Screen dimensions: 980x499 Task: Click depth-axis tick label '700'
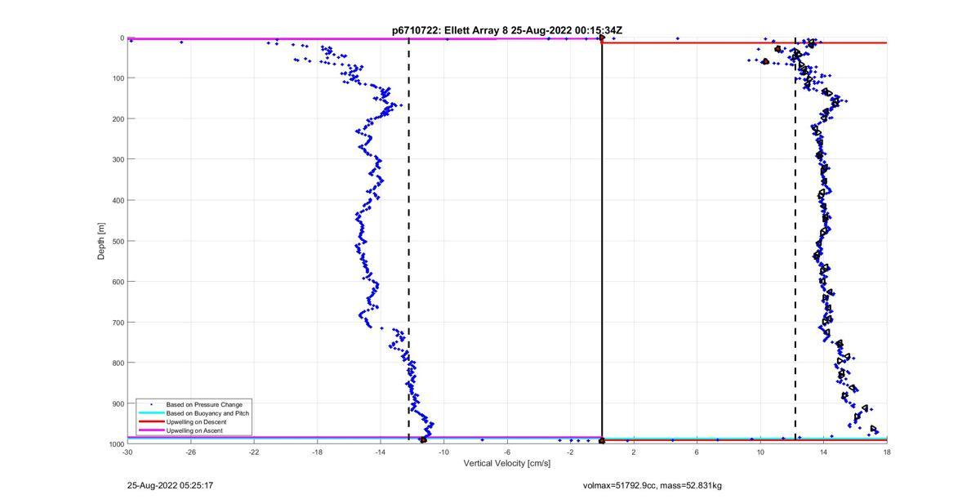click(118, 322)
